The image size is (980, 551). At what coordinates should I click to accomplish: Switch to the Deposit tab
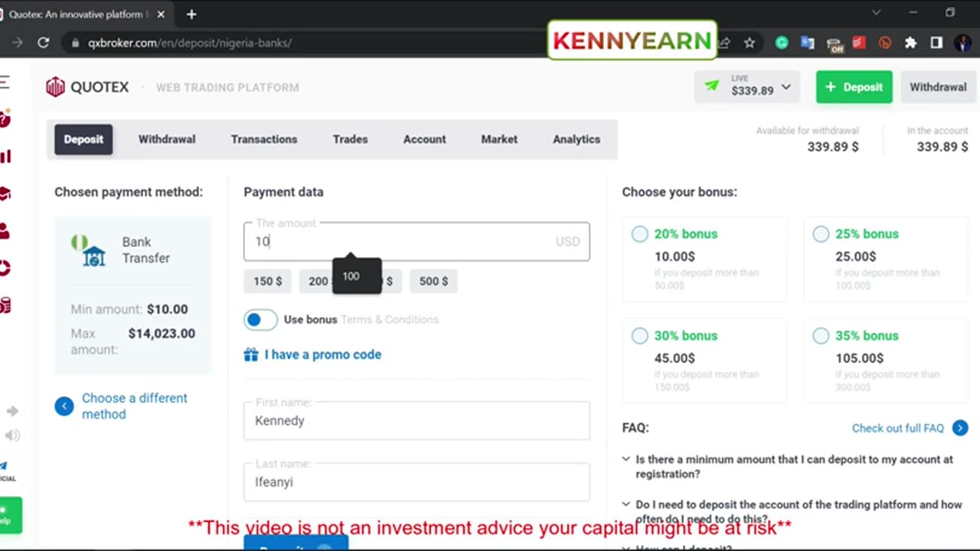pyautogui.click(x=83, y=139)
